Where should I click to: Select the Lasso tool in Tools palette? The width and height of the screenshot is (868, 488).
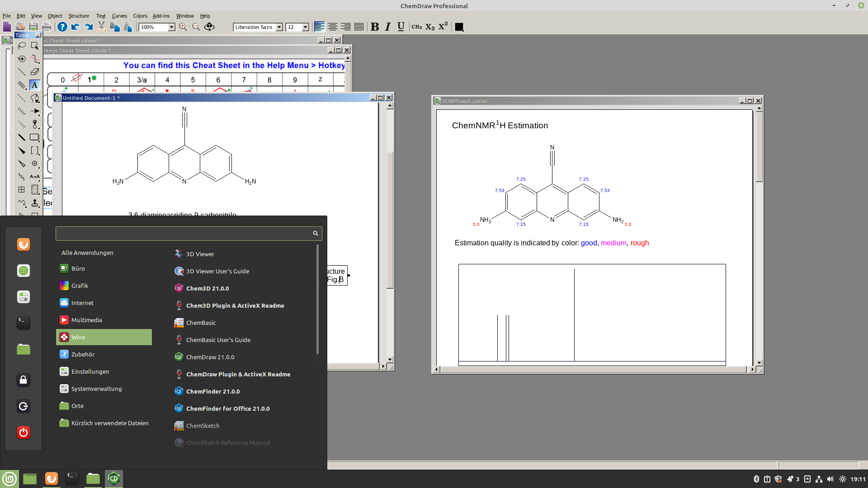pos(22,46)
